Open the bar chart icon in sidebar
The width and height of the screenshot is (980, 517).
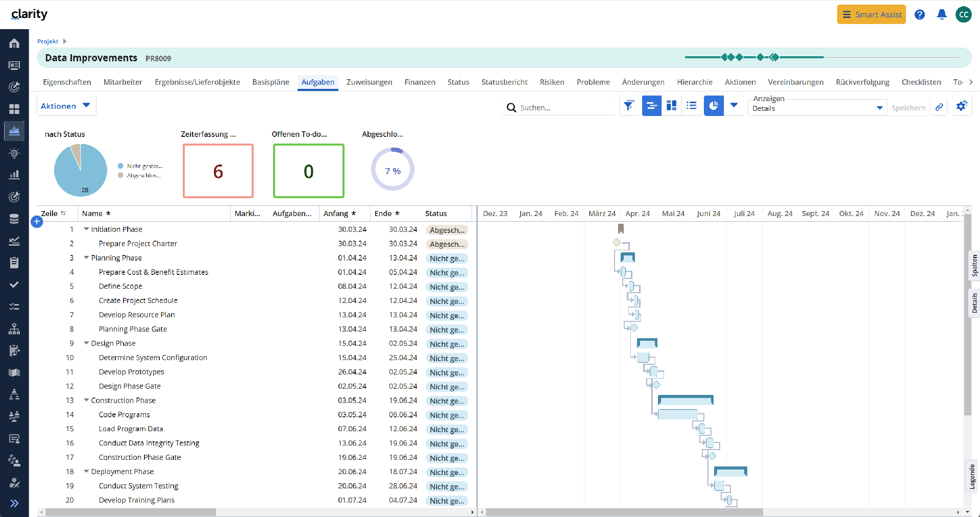point(14,175)
